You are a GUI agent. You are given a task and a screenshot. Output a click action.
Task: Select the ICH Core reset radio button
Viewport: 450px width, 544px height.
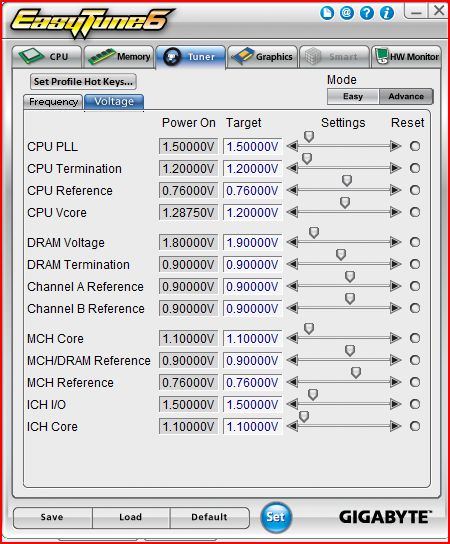(415, 426)
